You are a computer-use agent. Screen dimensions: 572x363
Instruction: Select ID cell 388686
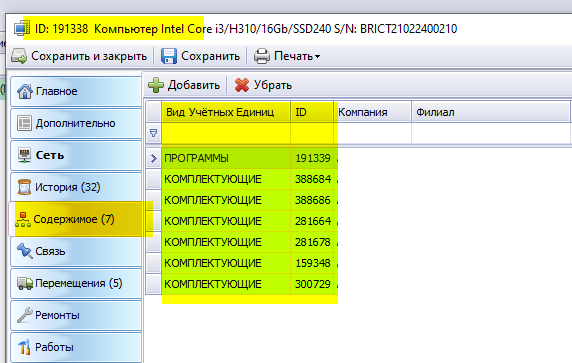pyautogui.click(x=312, y=200)
